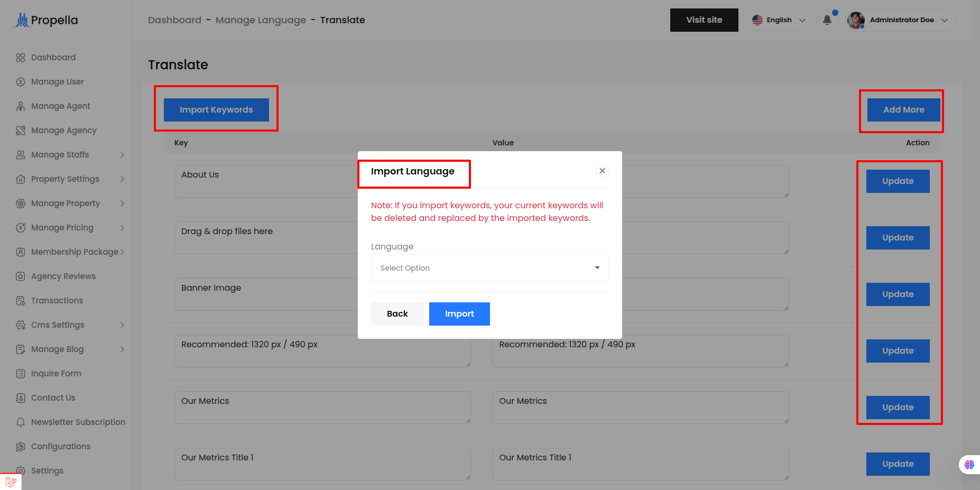
Task: Click the Import Keywords button
Action: coord(216,110)
